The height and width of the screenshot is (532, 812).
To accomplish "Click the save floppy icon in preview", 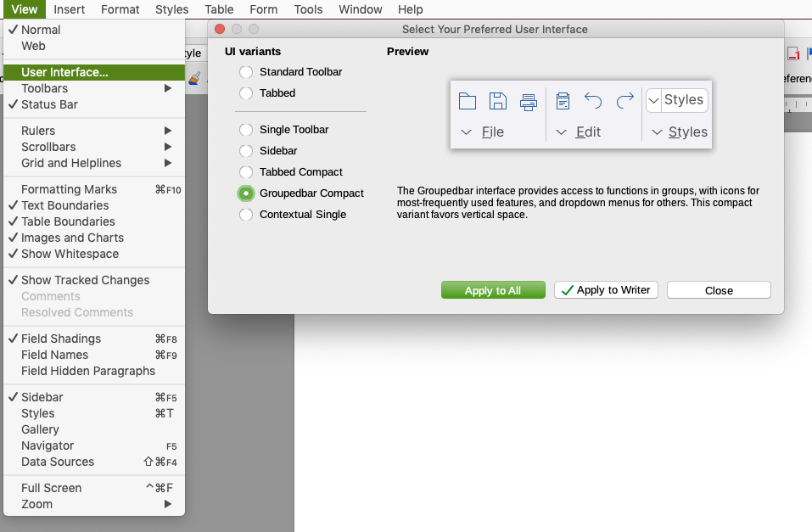I will point(498,101).
